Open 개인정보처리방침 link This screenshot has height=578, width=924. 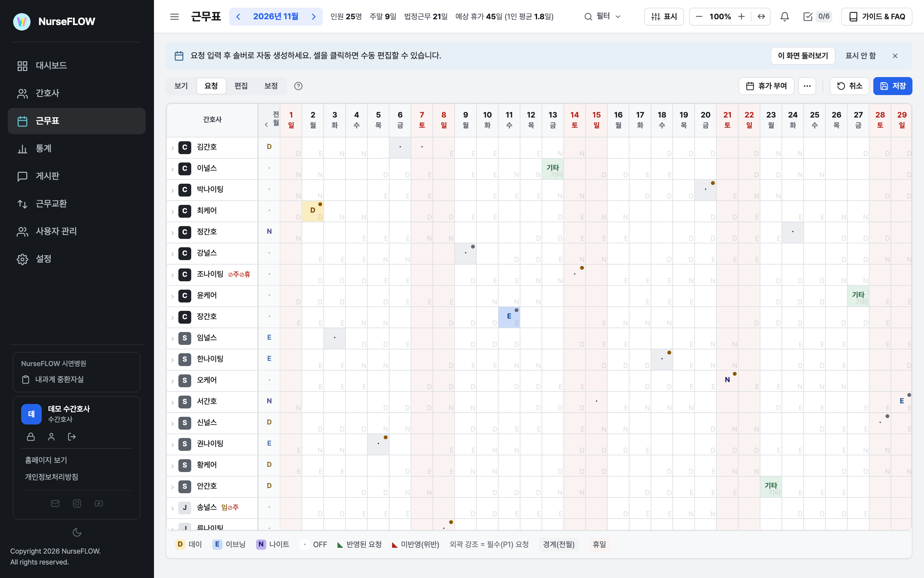52,477
